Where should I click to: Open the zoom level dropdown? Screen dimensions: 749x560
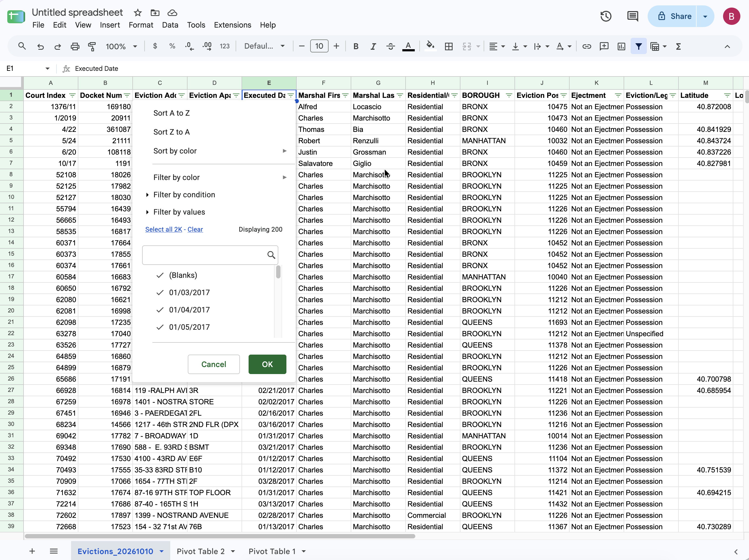(121, 46)
